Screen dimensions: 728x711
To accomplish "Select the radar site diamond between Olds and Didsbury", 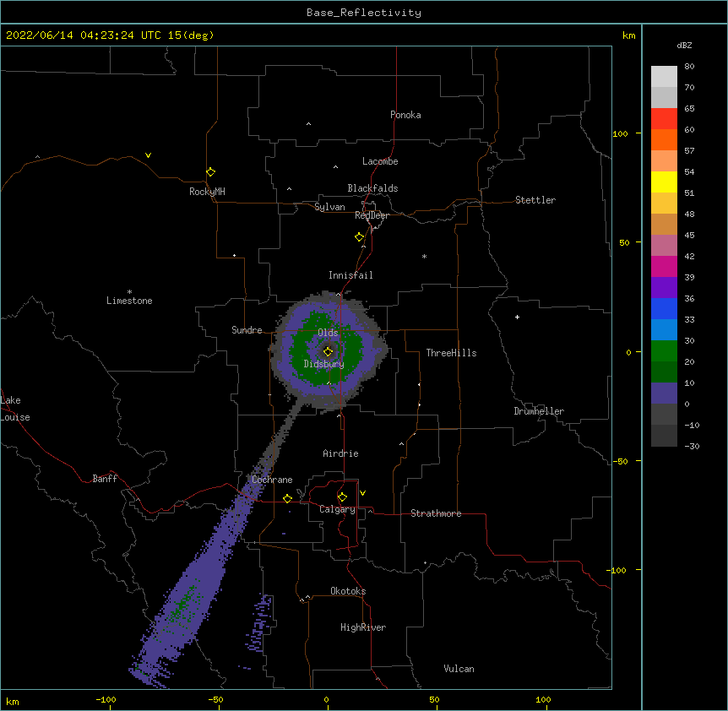I will point(328,351).
